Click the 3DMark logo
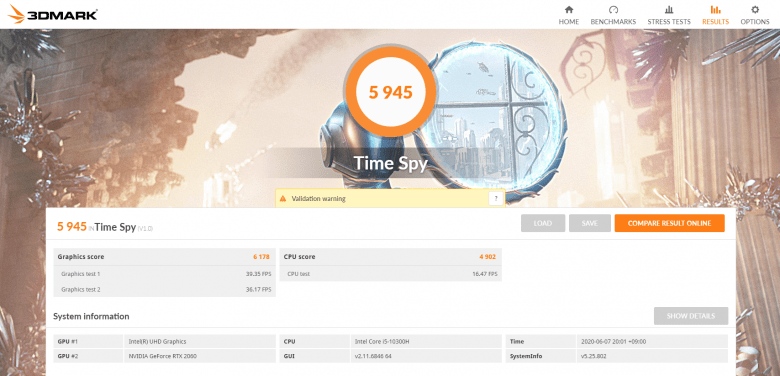780x376 pixels. (x=52, y=14)
